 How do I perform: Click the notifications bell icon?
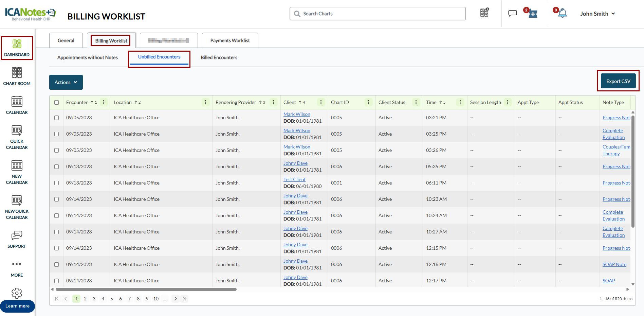(x=563, y=14)
